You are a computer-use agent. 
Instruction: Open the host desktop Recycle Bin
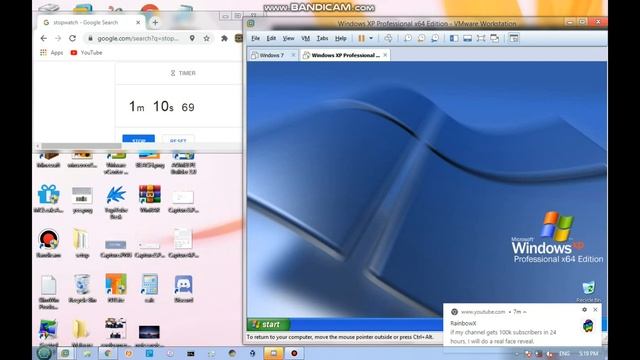pyautogui.click(x=82, y=288)
